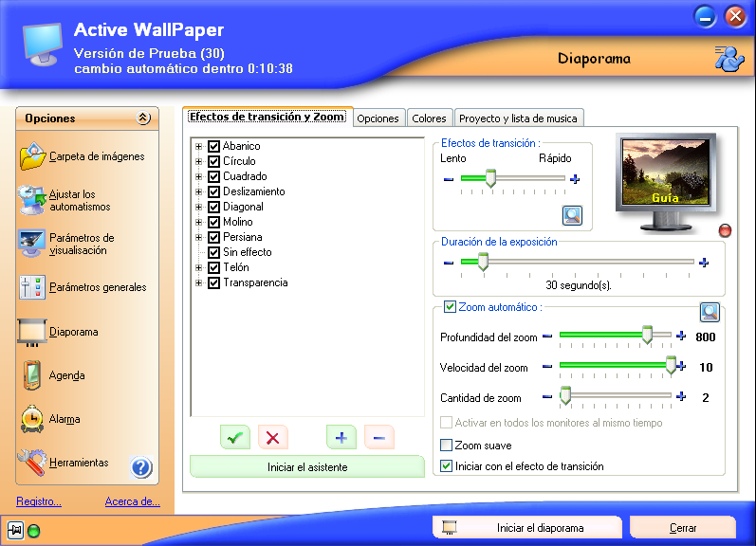
Task: Toggle Iniciar con el efecto de transición
Action: point(447,466)
